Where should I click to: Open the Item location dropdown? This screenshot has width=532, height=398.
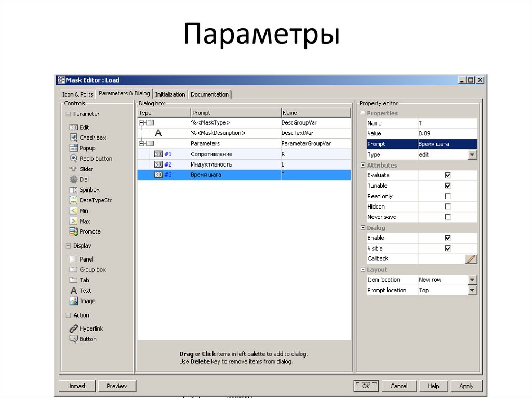point(473,280)
